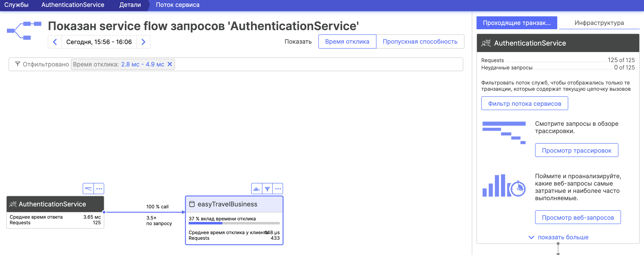Open more options menu above AuthenticationService node
644x255 pixels.
[99, 189]
